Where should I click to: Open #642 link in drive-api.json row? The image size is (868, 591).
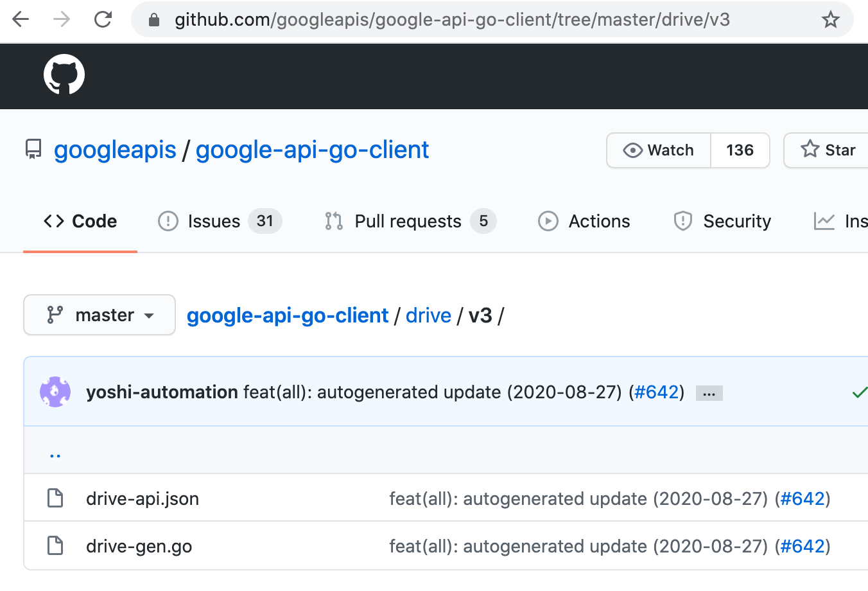(x=802, y=498)
